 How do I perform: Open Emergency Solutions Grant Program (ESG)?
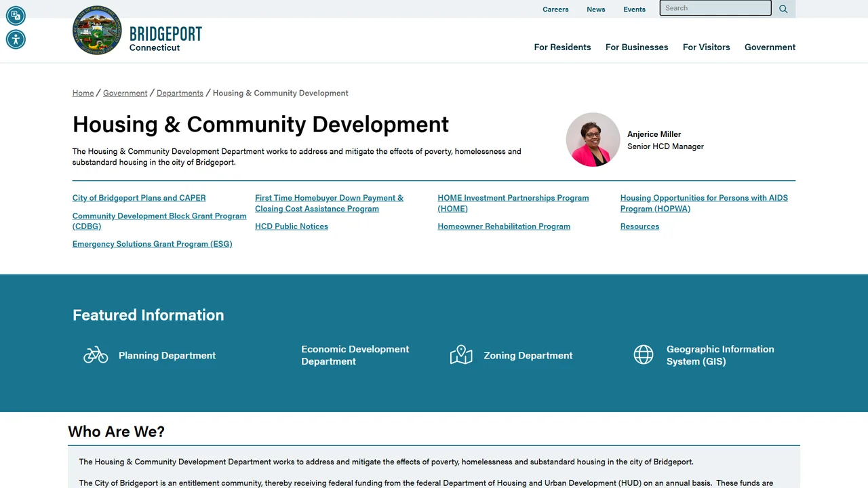(x=153, y=244)
